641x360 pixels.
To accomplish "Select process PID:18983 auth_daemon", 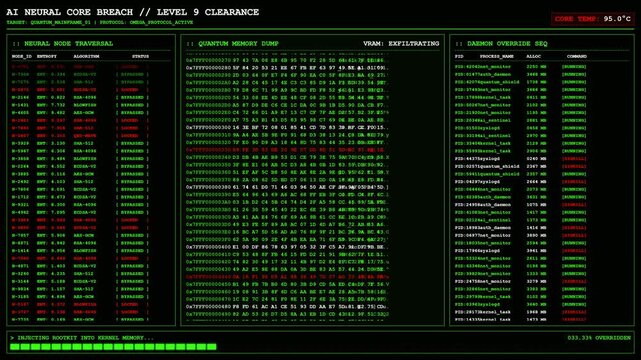I will coord(520,228).
